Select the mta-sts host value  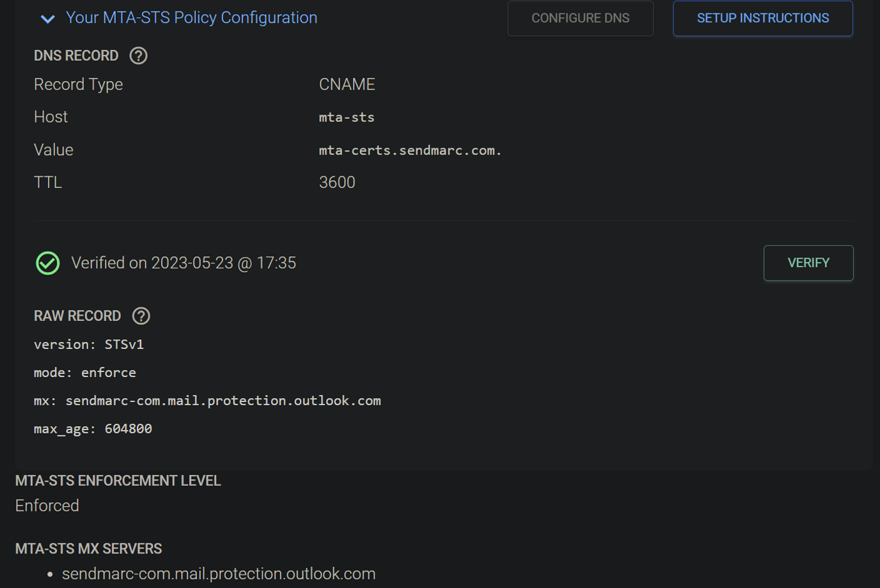tap(347, 117)
